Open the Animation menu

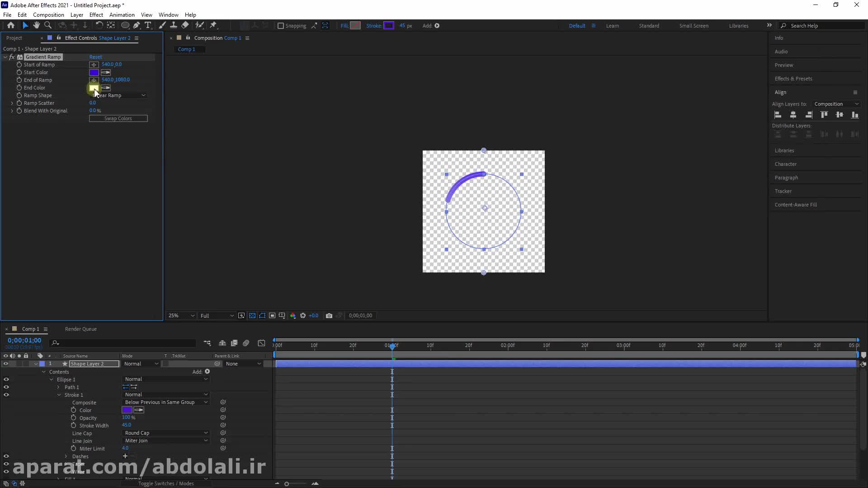122,15
